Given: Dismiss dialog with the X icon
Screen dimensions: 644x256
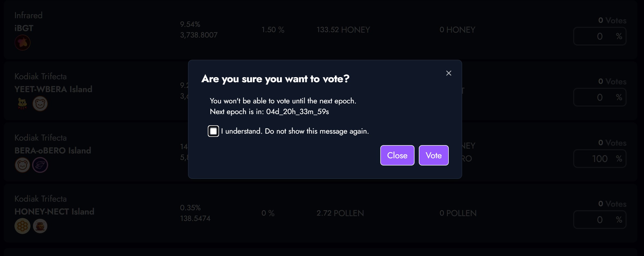Looking at the screenshot, I should (x=449, y=73).
